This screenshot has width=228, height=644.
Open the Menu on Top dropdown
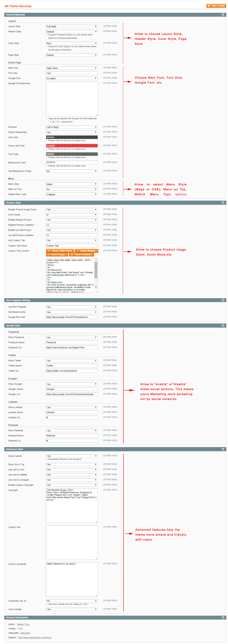click(x=72, y=189)
